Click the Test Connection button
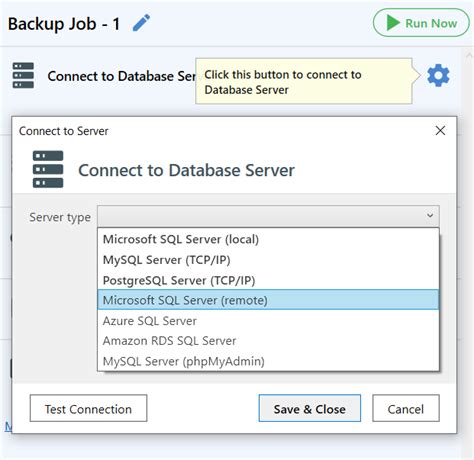474x460 pixels. click(88, 408)
